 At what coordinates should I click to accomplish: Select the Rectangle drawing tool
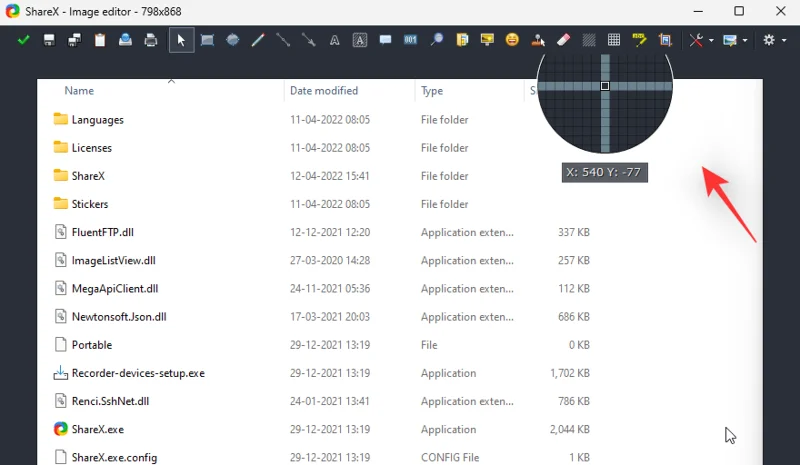click(207, 40)
